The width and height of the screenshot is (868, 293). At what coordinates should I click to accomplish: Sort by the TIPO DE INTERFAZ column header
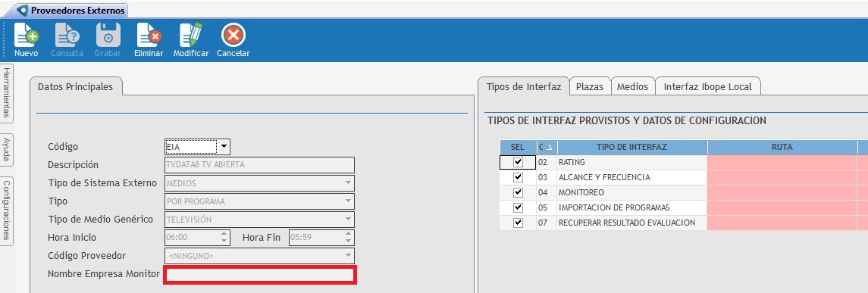(631, 147)
